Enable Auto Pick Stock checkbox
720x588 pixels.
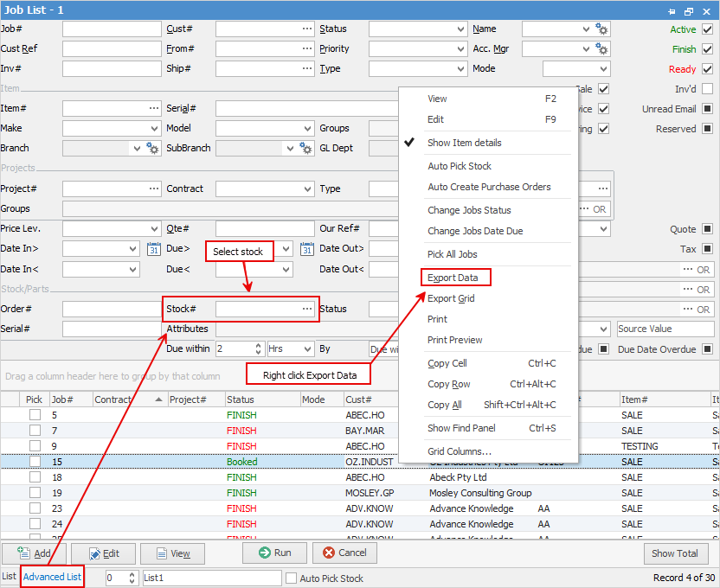click(291, 578)
